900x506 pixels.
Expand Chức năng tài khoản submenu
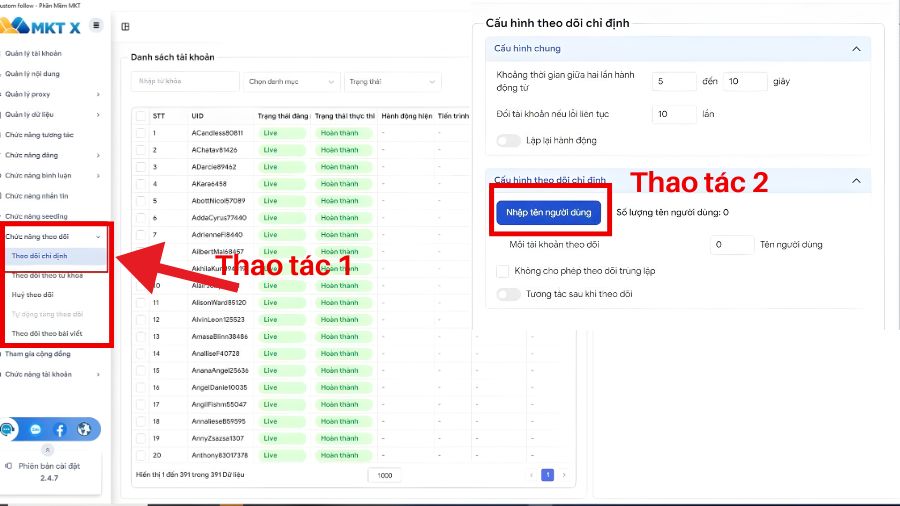pyautogui.click(x=98, y=375)
